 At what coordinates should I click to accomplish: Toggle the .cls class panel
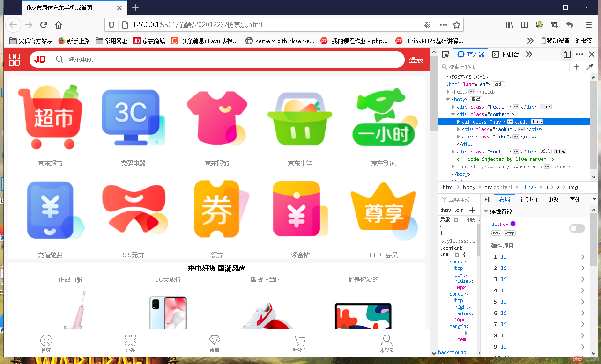coord(459,210)
